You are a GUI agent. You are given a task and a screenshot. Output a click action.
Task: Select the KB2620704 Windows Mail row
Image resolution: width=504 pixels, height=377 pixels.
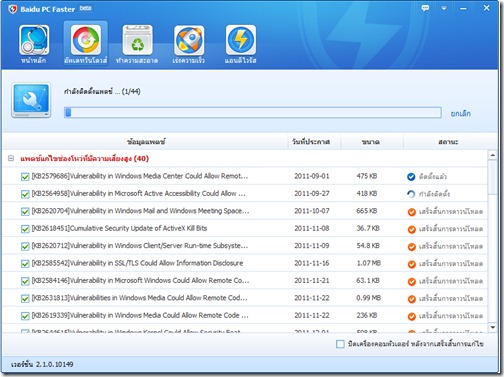click(245, 211)
